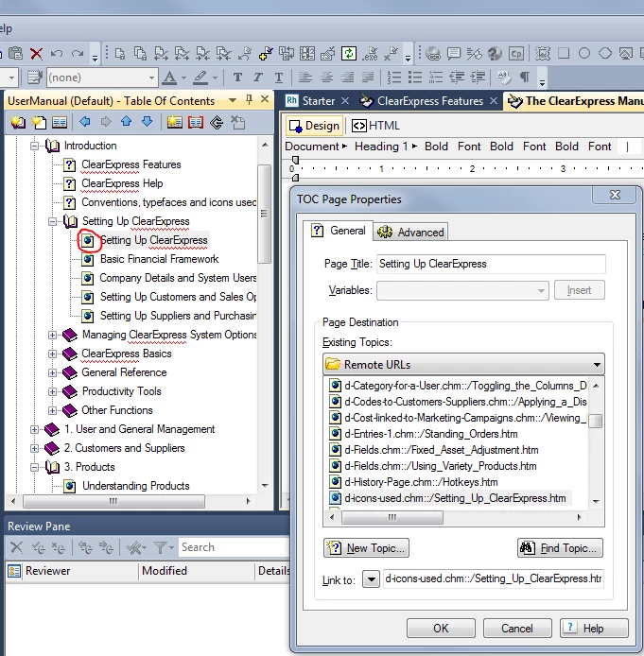Toggle show paragraph markers
Image resolution: width=644 pixels, height=656 pixels.
coord(524,77)
